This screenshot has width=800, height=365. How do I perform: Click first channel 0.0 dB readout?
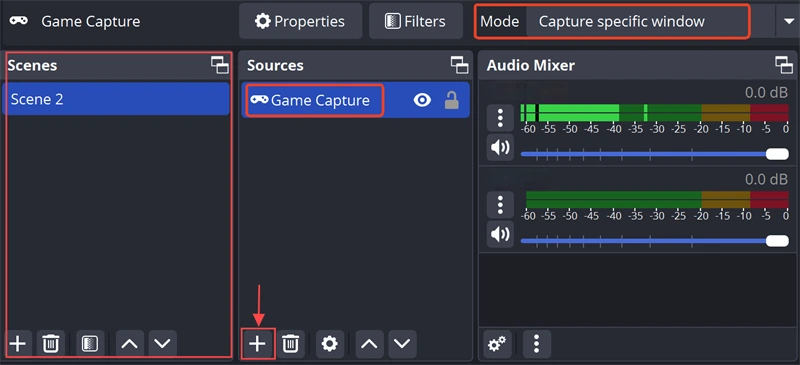click(766, 92)
